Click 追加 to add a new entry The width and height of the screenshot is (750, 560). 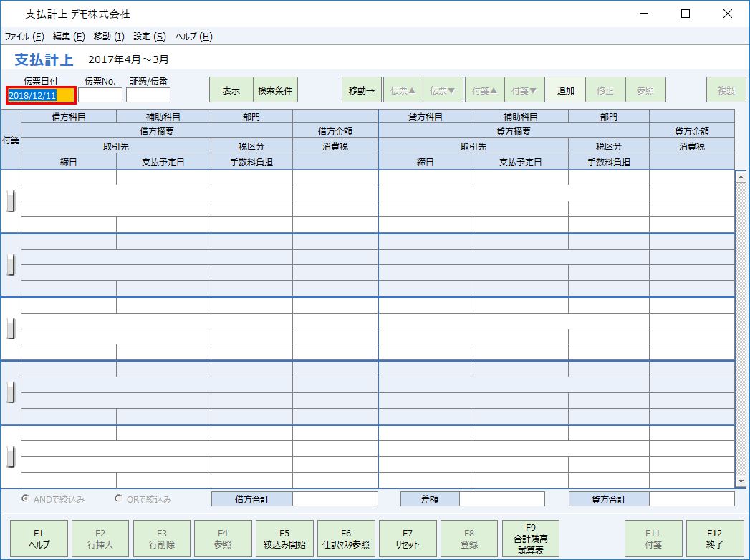pos(565,90)
